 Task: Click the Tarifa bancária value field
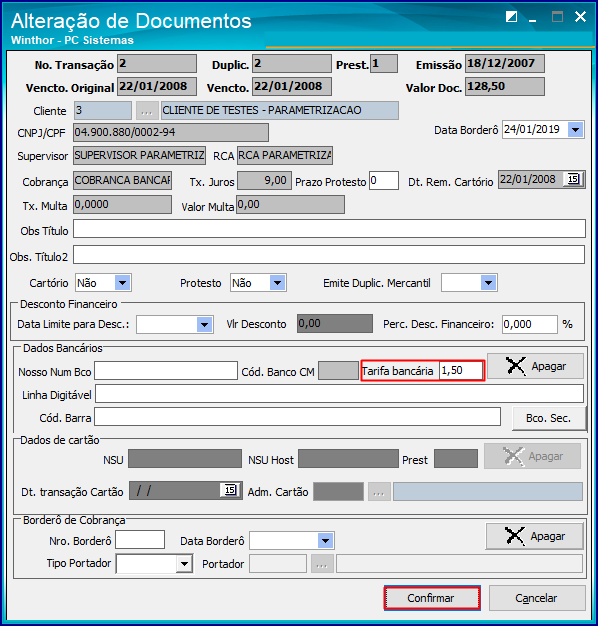(461, 371)
